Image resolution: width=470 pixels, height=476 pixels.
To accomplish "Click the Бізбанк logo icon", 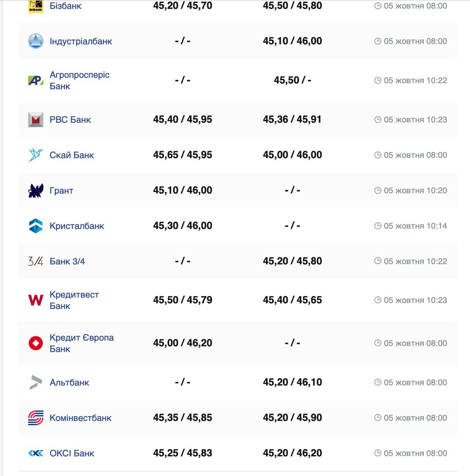I will pos(36,6).
